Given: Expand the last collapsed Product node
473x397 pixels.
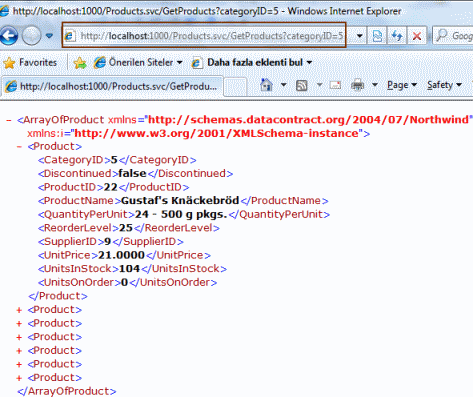Looking at the screenshot, I should tap(19, 378).
